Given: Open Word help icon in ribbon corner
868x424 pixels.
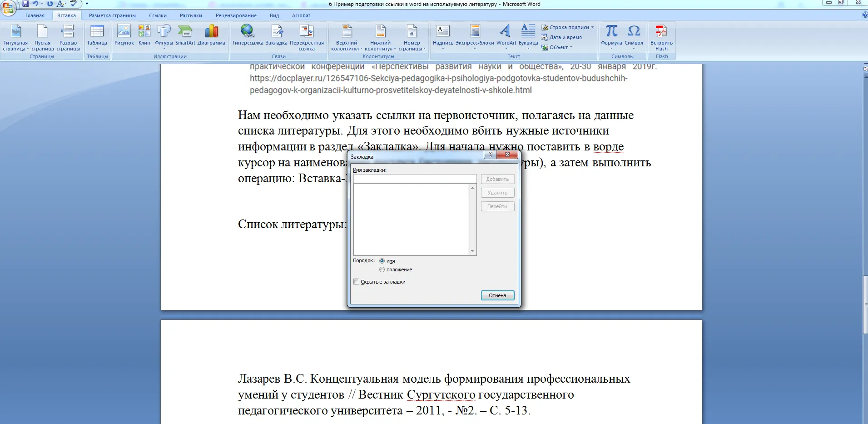Looking at the screenshot, I should pyautogui.click(x=864, y=15).
